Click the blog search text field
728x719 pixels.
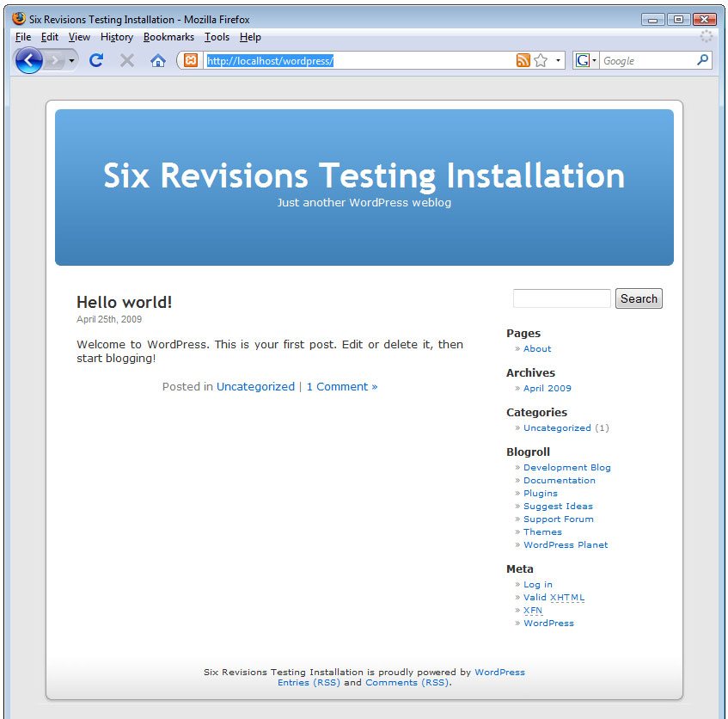561,298
